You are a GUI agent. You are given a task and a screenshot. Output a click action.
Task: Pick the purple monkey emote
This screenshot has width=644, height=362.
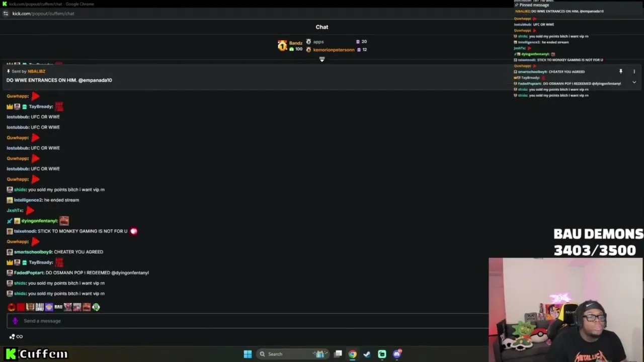[49, 307]
